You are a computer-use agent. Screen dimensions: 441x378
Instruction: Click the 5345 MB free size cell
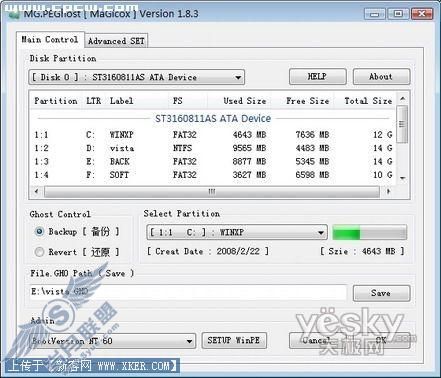tap(312, 161)
